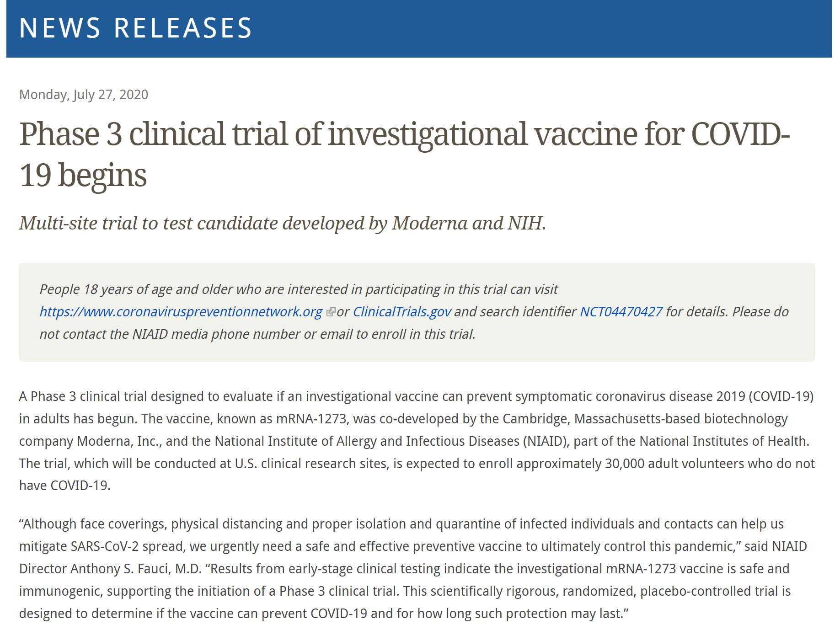Click the date Monday, July 27, 2020
The height and width of the screenshot is (630, 840).
(84, 95)
